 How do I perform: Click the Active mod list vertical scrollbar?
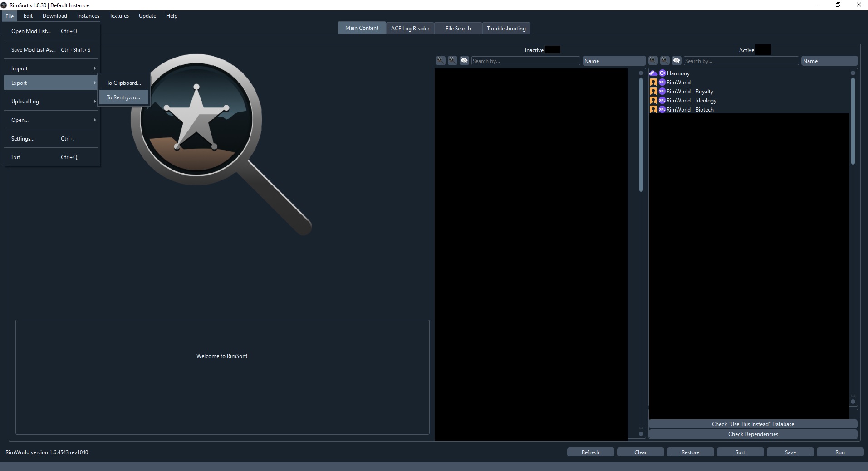click(853, 121)
